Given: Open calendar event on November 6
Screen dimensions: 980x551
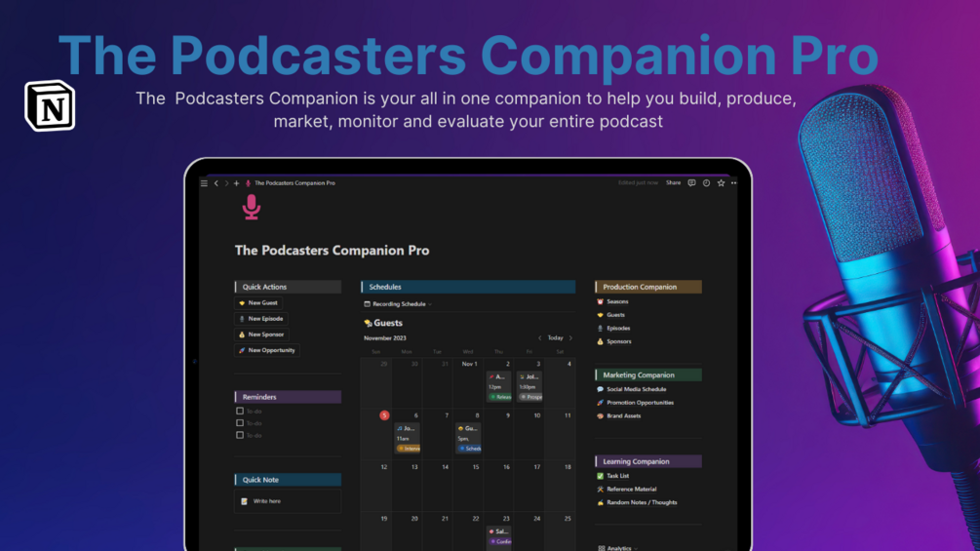Looking at the screenshot, I should coord(407,439).
